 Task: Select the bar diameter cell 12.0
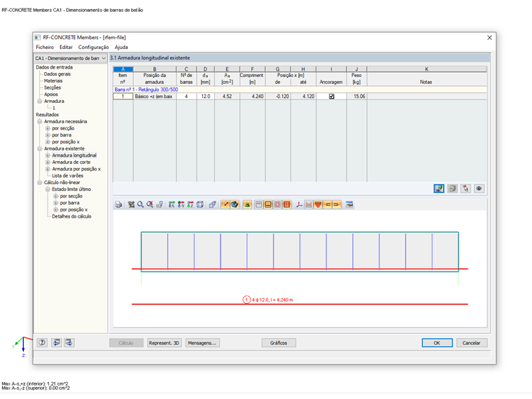click(206, 97)
